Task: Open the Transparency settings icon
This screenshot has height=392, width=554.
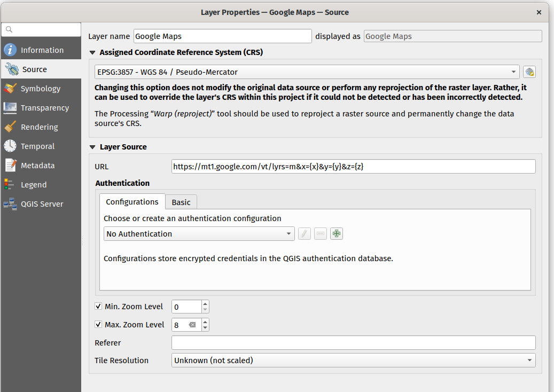Action: coord(10,108)
